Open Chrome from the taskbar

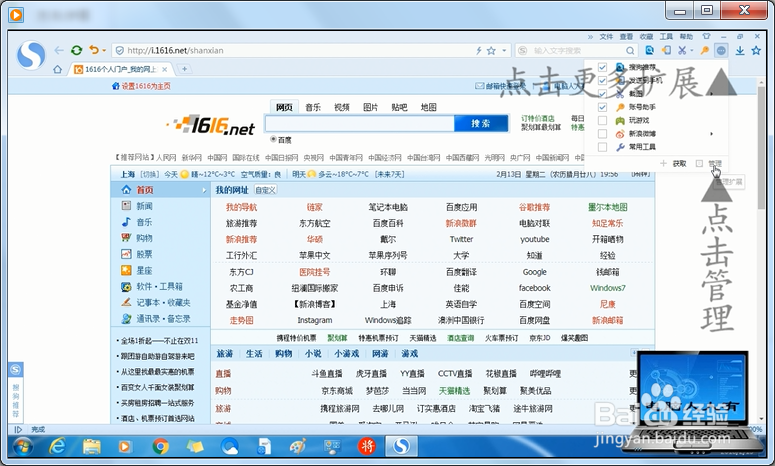(x=160, y=447)
